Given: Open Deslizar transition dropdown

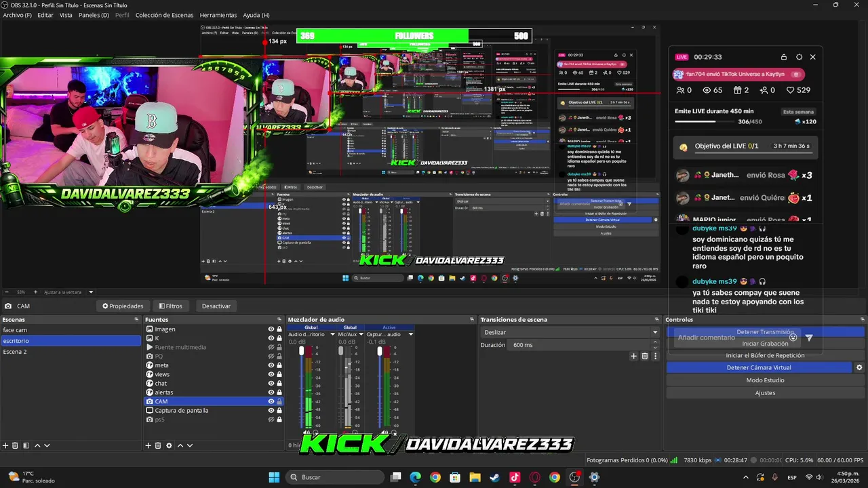Looking at the screenshot, I should coord(570,332).
